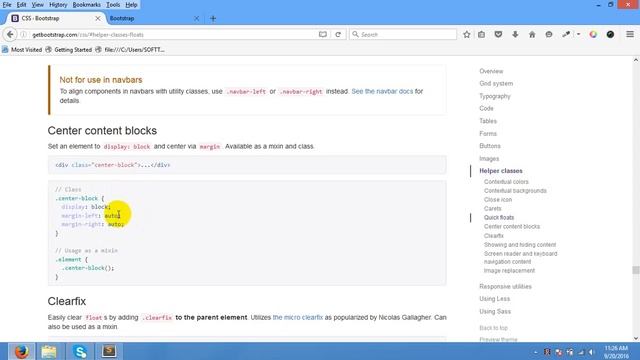Click the Back to top link

click(x=493, y=328)
